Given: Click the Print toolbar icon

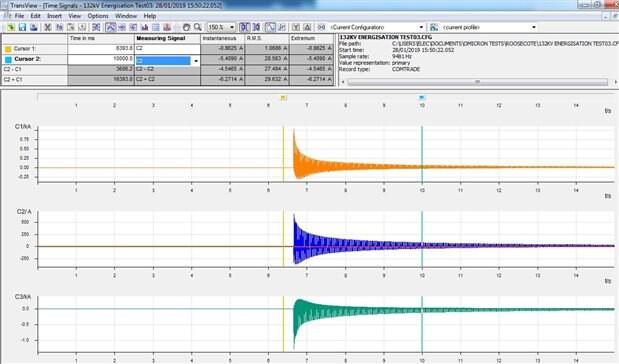Looking at the screenshot, I should [x=34, y=27].
